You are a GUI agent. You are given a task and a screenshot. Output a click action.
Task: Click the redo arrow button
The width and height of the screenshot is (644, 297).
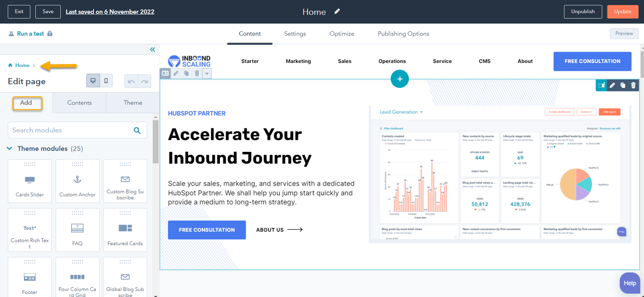tap(144, 81)
